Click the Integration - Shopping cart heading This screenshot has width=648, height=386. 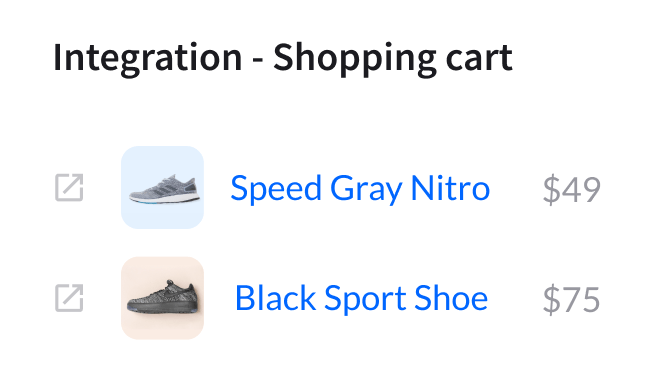[x=283, y=59]
